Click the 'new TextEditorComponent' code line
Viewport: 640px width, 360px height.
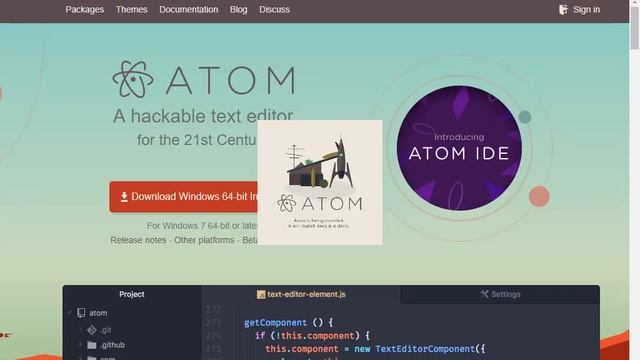pyautogui.click(x=376, y=349)
